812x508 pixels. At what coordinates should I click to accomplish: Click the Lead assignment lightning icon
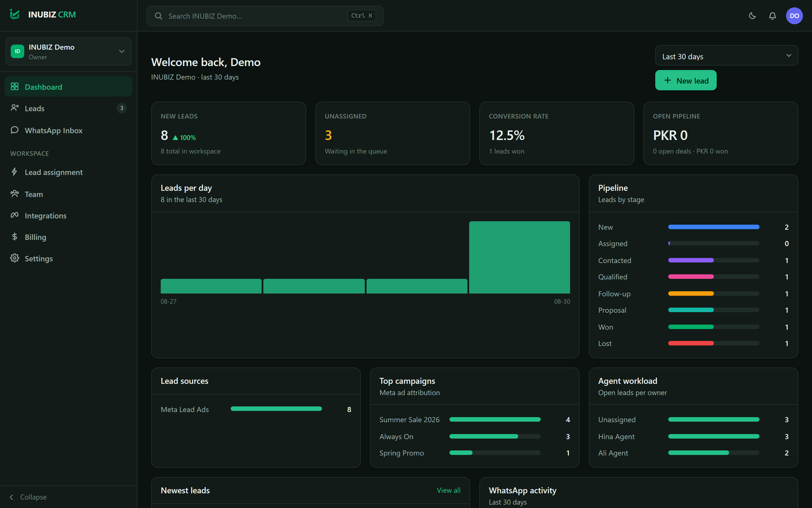pos(14,172)
